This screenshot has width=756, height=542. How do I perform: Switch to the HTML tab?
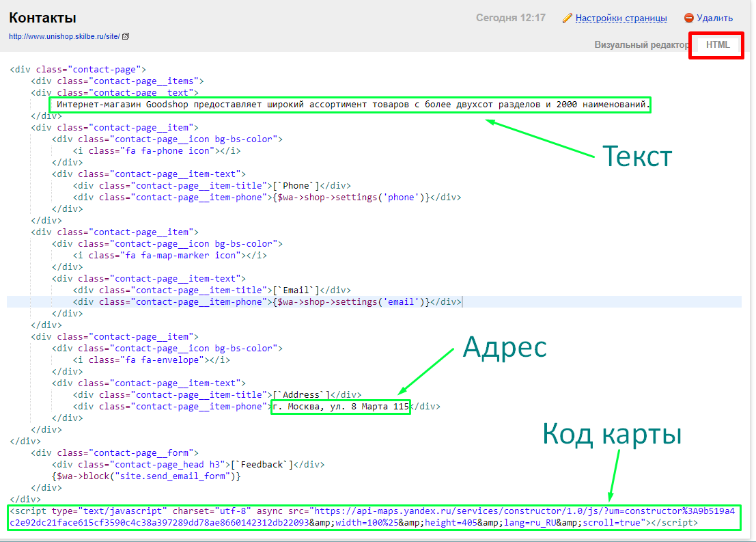[x=717, y=45]
